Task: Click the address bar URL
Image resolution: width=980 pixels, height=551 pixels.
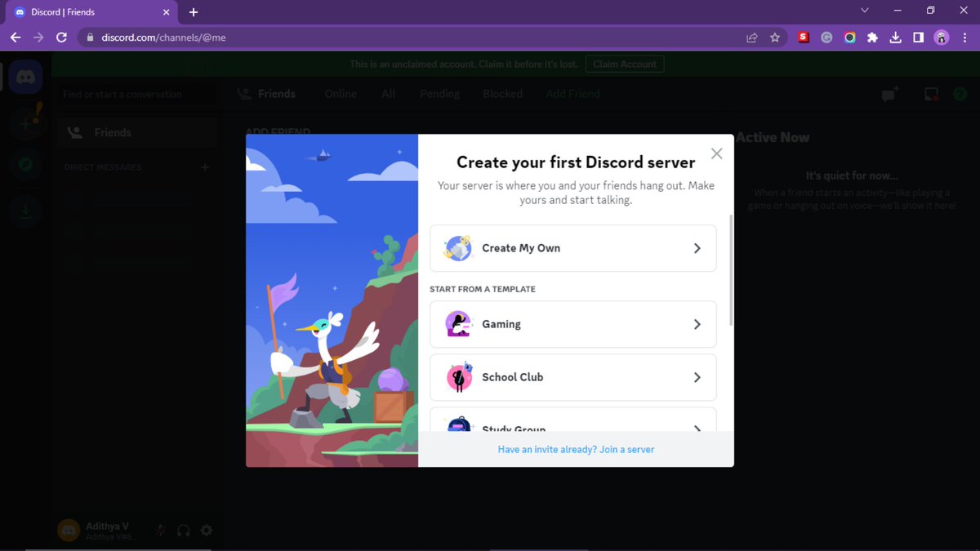Action: click(163, 38)
